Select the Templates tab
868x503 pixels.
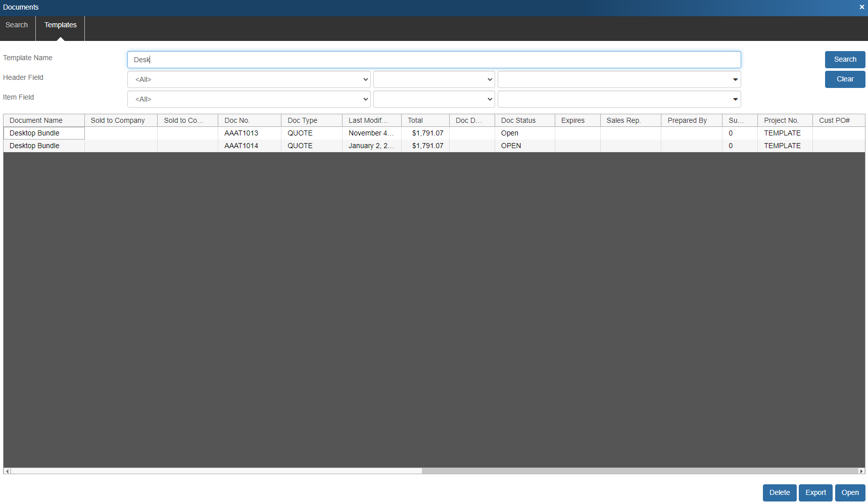point(60,25)
